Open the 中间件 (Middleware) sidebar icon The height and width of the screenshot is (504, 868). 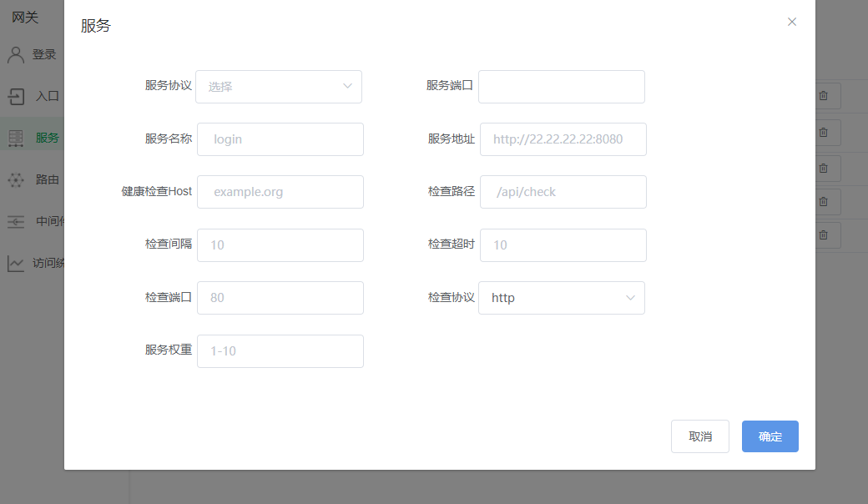[x=15, y=221]
